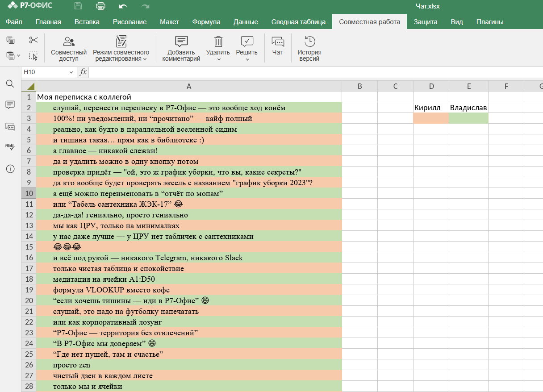Screen dimensions: 543x392
Task: Select the cell reading мы как ЦРУ, только на минималках
Action: [189, 225]
